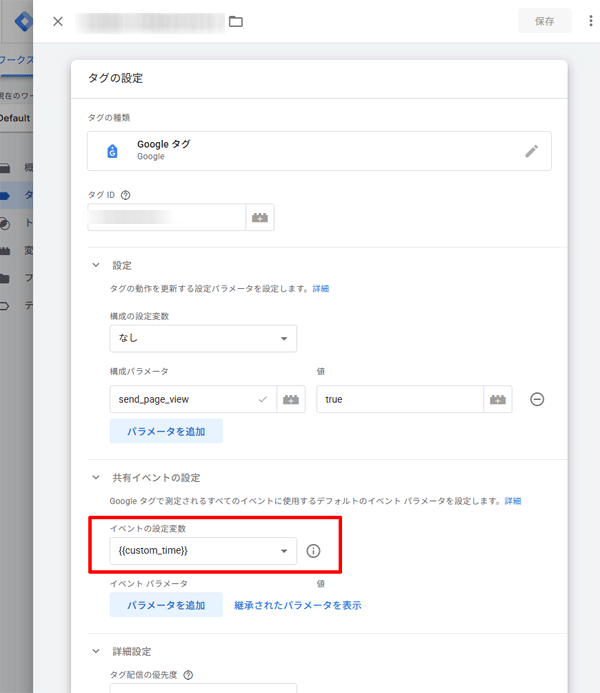Click the pencil icon to edit tag type

(x=531, y=151)
